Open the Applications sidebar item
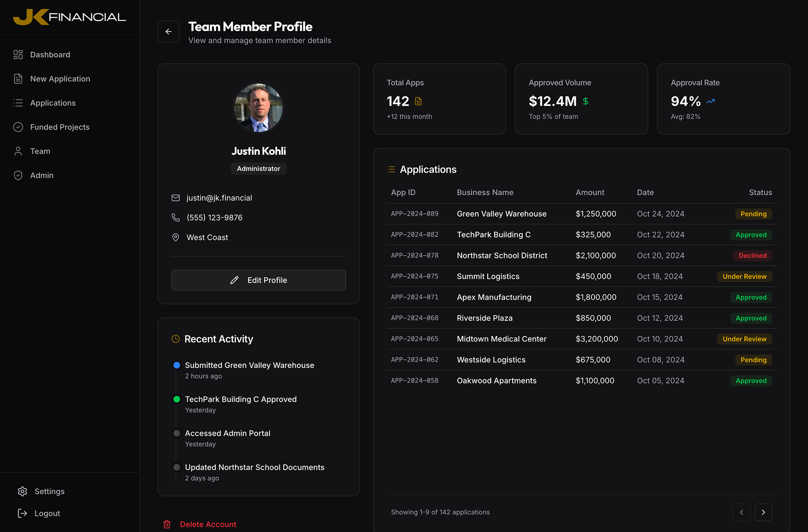The width and height of the screenshot is (808, 532). pyautogui.click(x=53, y=103)
